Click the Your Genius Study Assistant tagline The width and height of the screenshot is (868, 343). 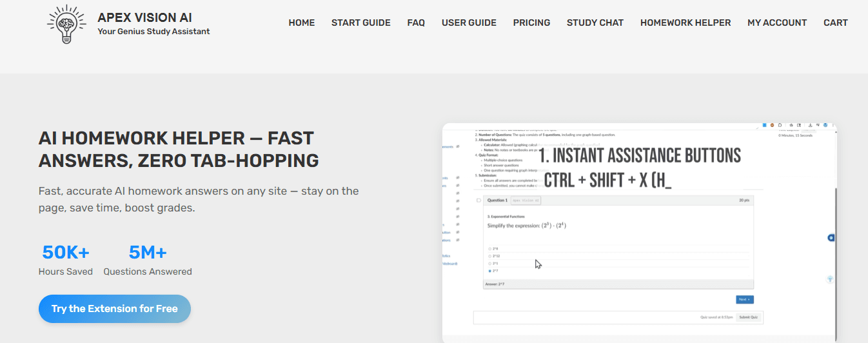point(153,31)
